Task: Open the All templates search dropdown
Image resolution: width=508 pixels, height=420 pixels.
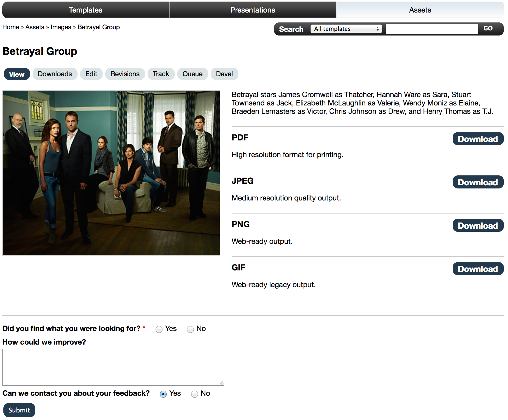Action: [x=346, y=29]
